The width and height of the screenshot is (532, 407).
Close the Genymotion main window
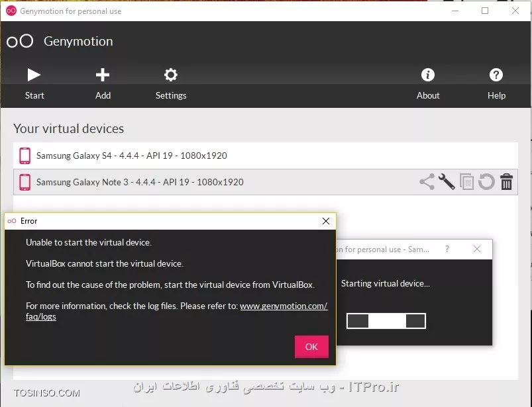(x=515, y=11)
